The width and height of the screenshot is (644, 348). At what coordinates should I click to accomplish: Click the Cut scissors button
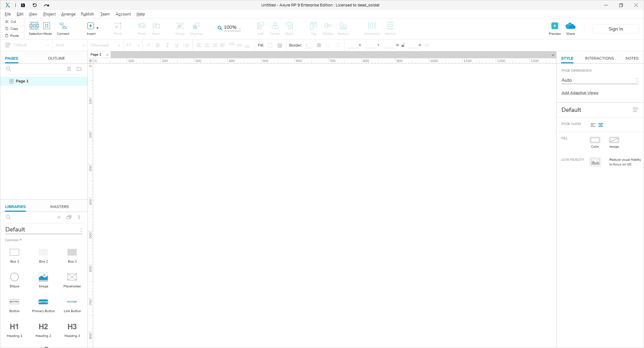[11, 21]
